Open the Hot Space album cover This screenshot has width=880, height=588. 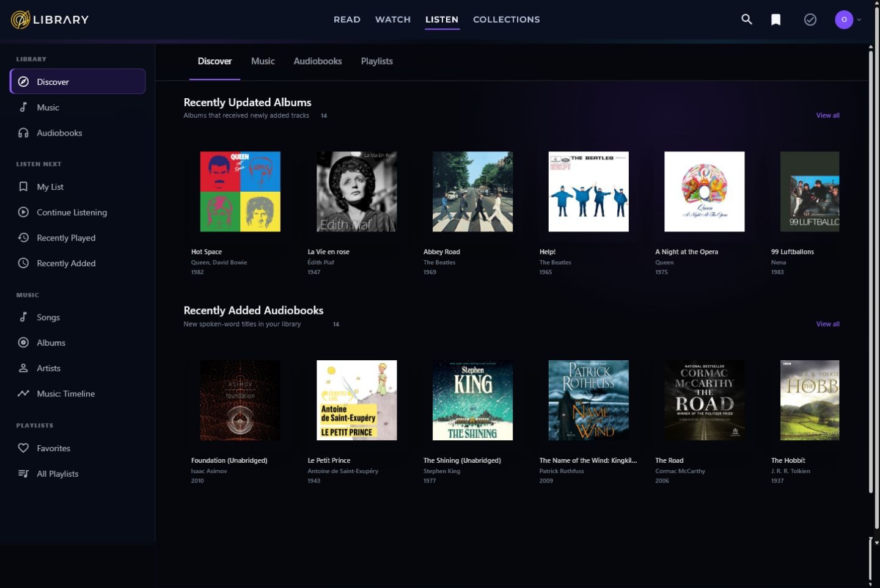240,192
